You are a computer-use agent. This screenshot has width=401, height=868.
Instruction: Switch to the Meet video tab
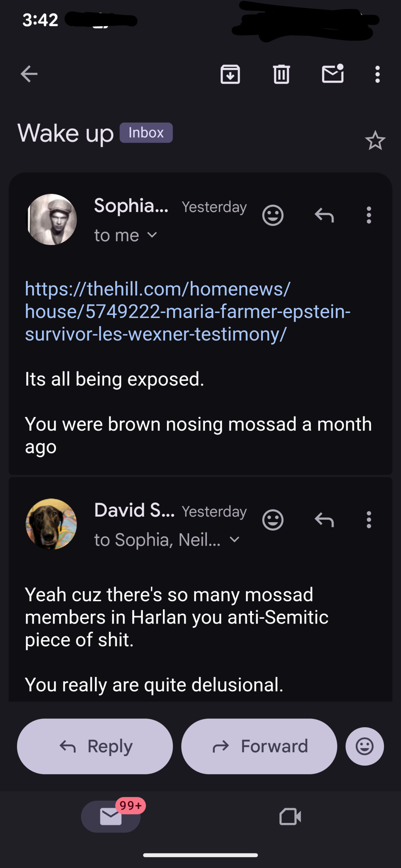click(290, 816)
